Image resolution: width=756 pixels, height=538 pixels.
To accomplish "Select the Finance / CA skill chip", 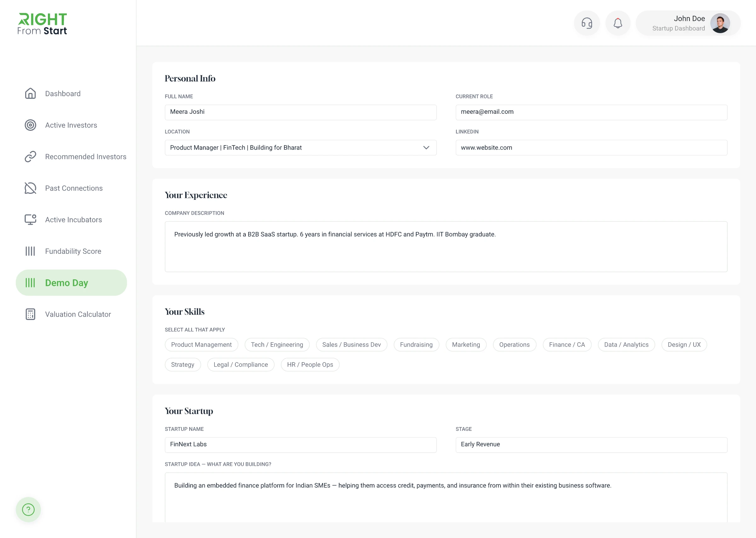I will [567, 344].
